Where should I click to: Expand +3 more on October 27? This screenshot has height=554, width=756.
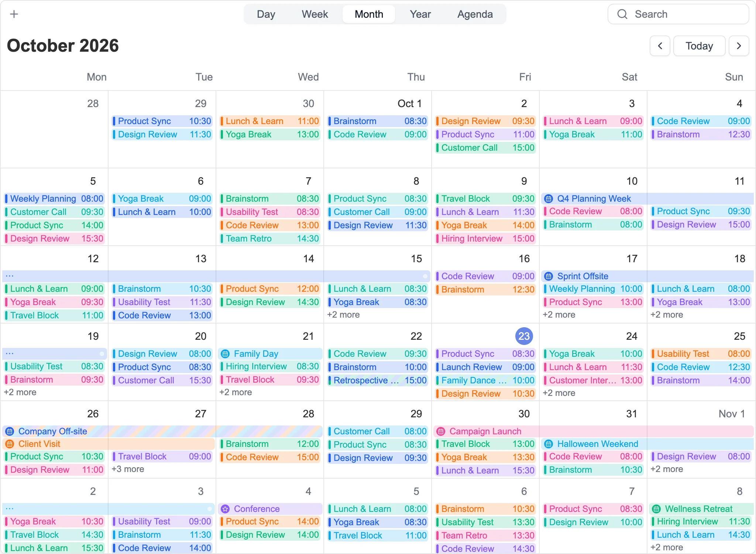[128, 469]
